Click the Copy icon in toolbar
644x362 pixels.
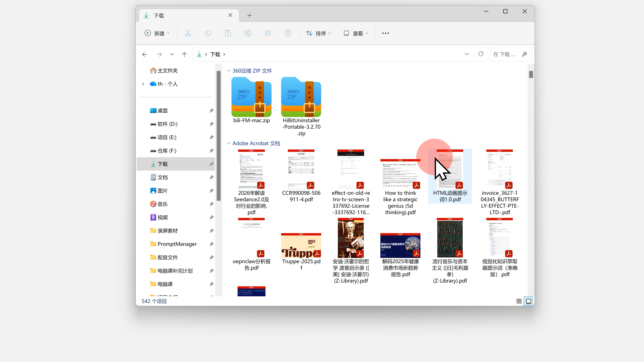tap(208, 33)
